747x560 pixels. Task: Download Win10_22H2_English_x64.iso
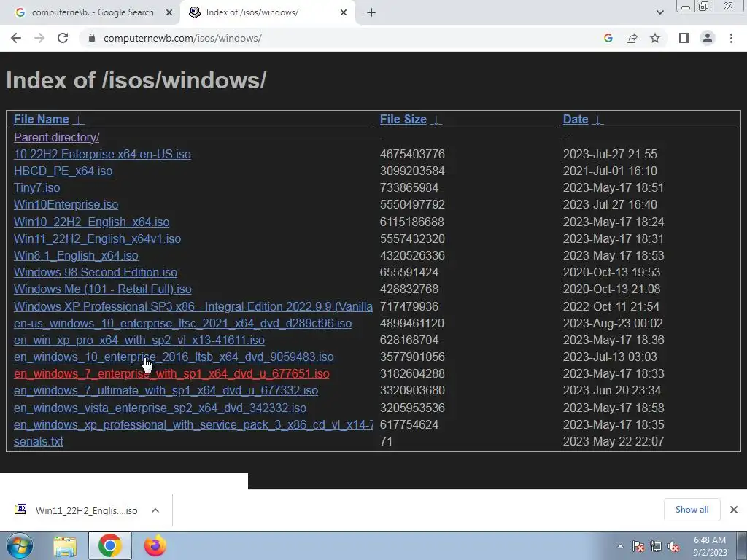click(91, 222)
